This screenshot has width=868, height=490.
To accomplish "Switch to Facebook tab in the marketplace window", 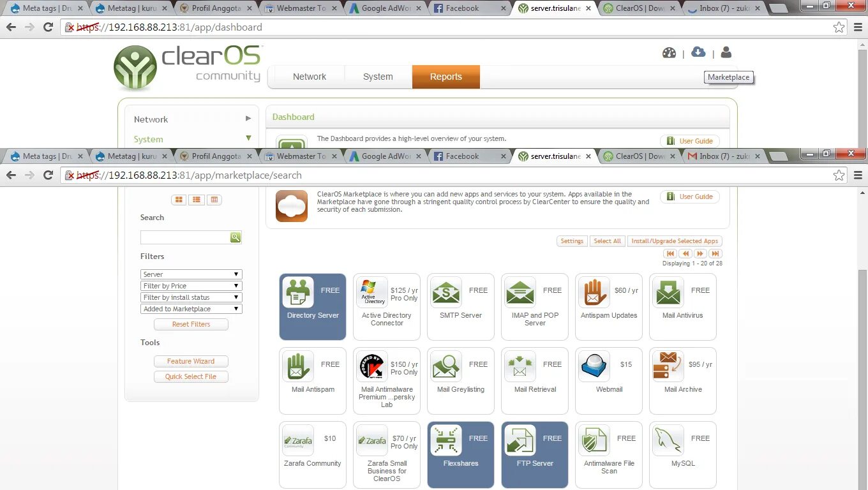I will tap(469, 156).
